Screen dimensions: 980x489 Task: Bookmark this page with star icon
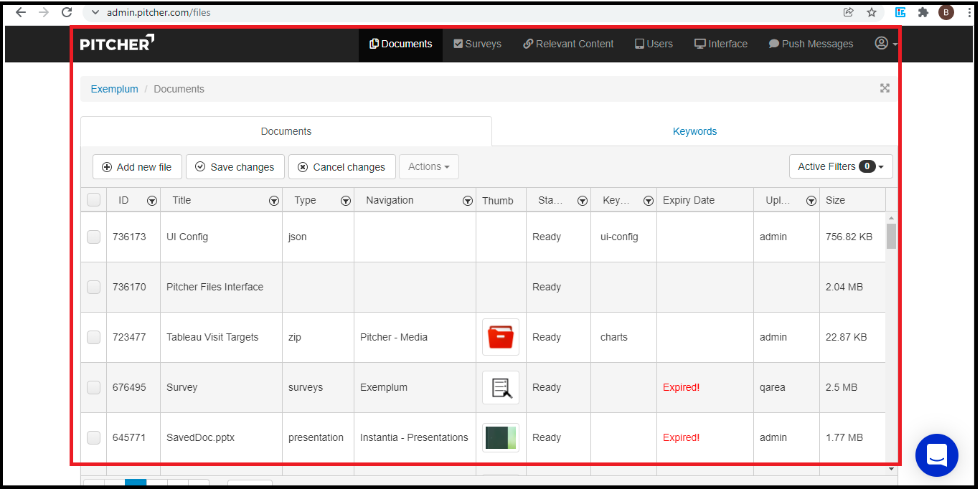(872, 12)
